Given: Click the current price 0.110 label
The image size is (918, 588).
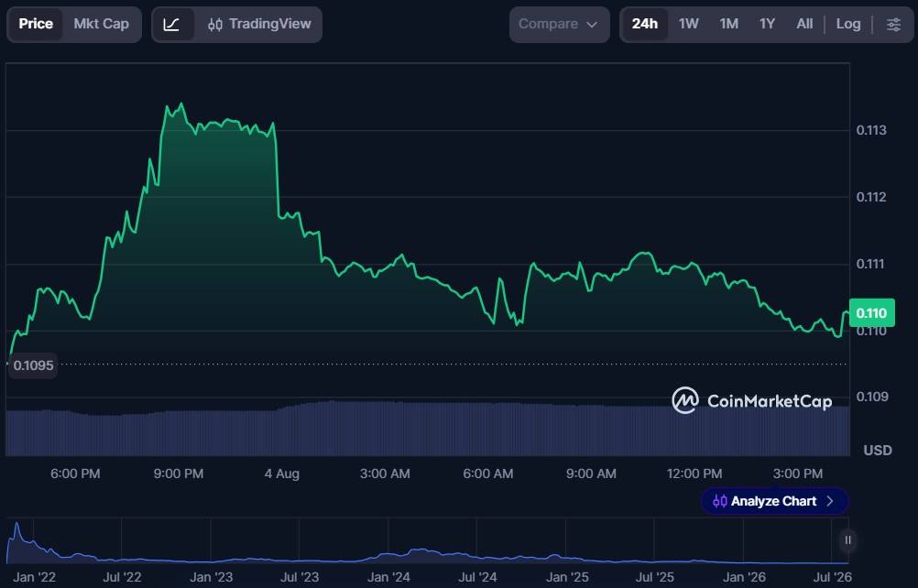Looking at the screenshot, I should 871,313.
